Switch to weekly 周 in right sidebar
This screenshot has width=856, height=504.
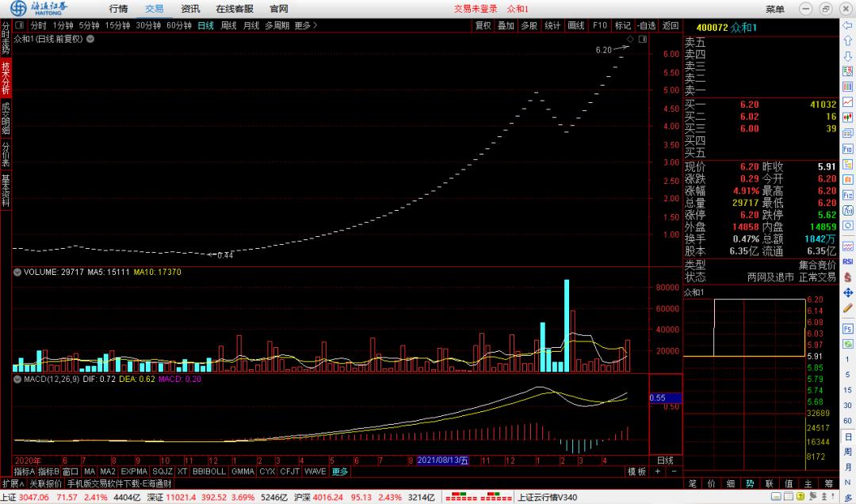(848, 452)
